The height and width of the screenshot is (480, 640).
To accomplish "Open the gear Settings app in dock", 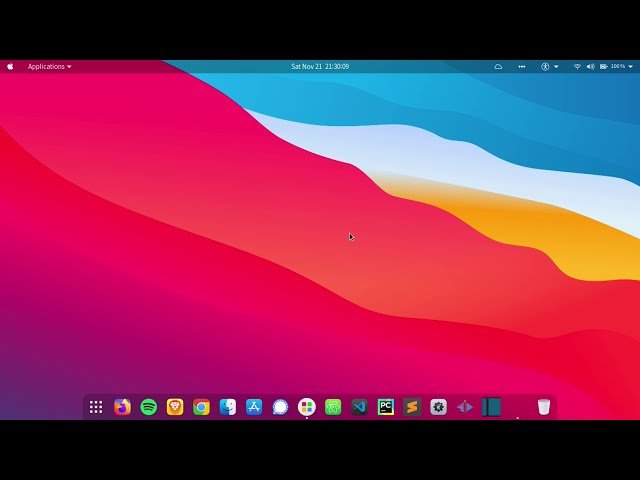I will point(438,407).
